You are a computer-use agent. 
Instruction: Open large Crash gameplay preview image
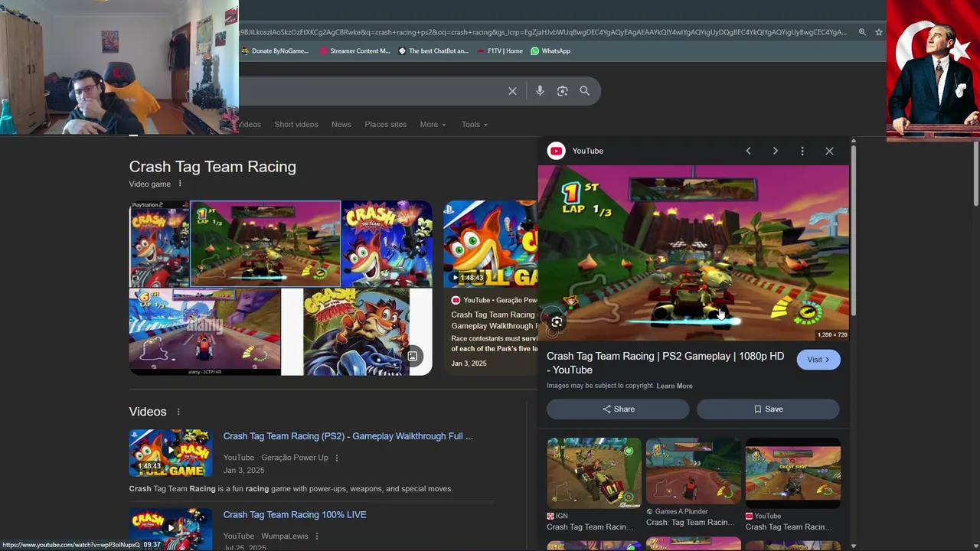pyautogui.click(x=694, y=253)
